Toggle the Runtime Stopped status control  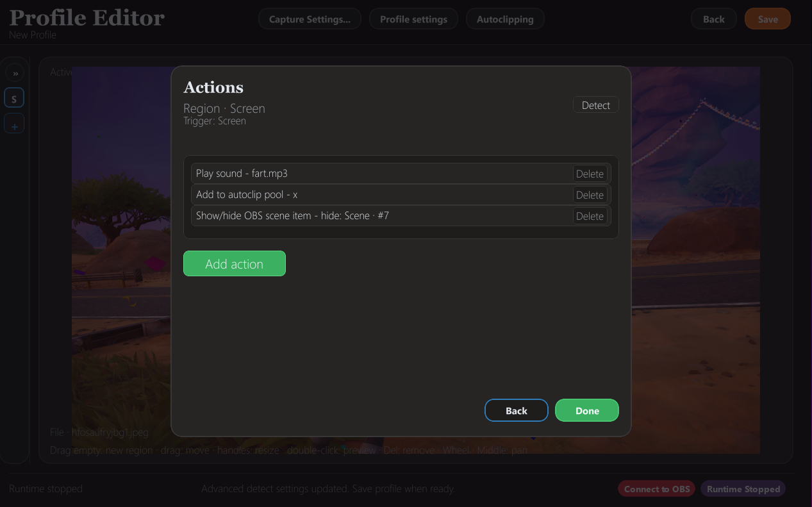click(x=742, y=488)
